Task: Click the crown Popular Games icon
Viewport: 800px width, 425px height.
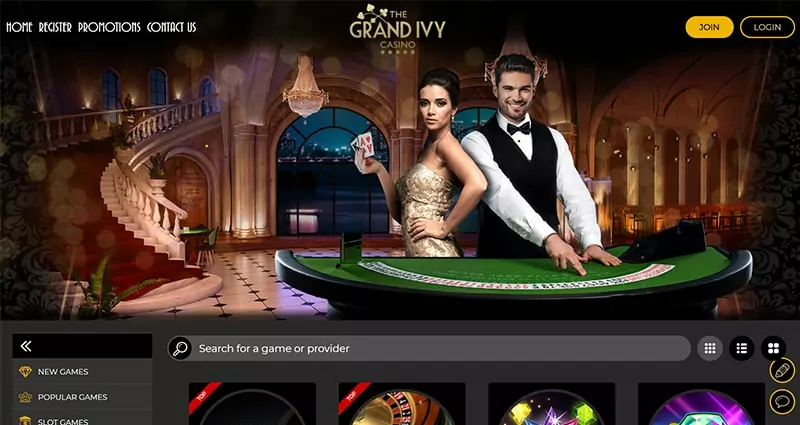Action: (x=25, y=397)
